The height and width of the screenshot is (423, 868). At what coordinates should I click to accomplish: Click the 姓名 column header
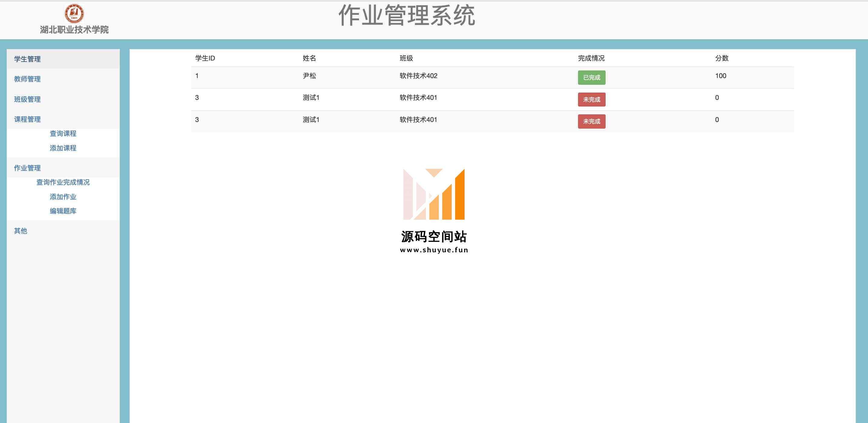[309, 58]
